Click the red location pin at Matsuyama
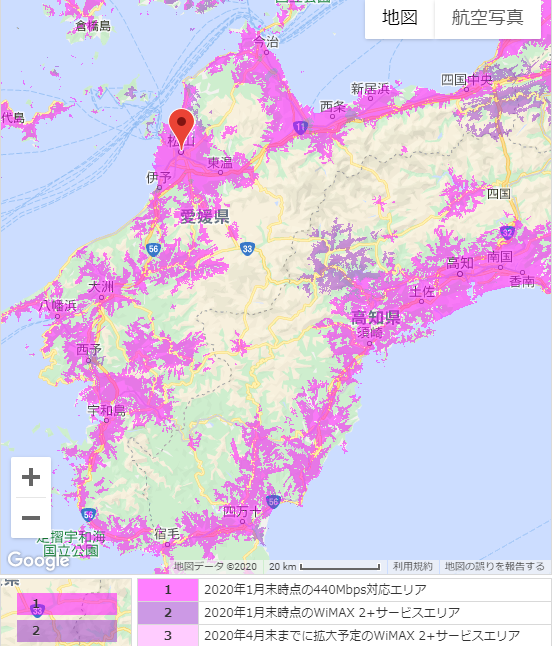This screenshot has width=552, height=646. [x=181, y=129]
